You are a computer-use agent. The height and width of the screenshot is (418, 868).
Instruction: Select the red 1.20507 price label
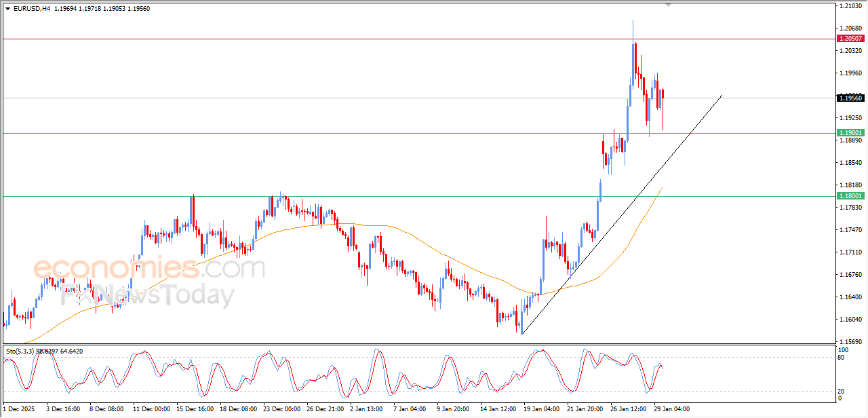coord(850,39)
